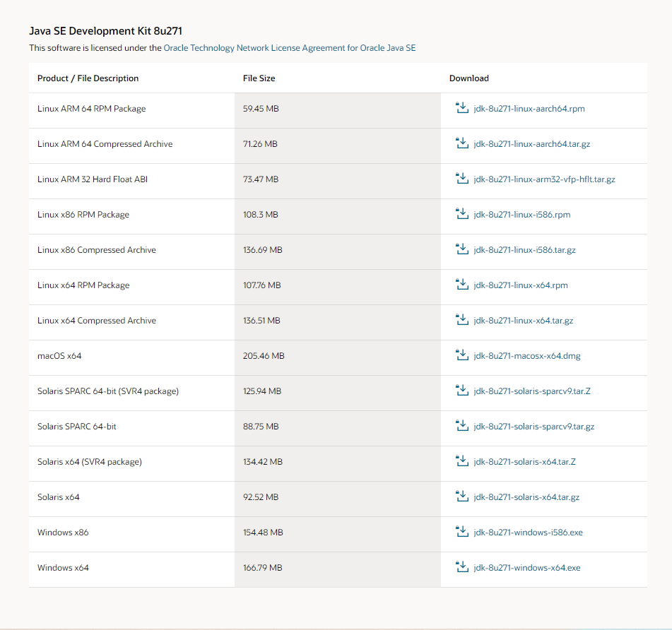672x630 pixels.
Task: Select Linux x64 Compressed Archive text
Action: pyautogui.click(x=96, y=321)
